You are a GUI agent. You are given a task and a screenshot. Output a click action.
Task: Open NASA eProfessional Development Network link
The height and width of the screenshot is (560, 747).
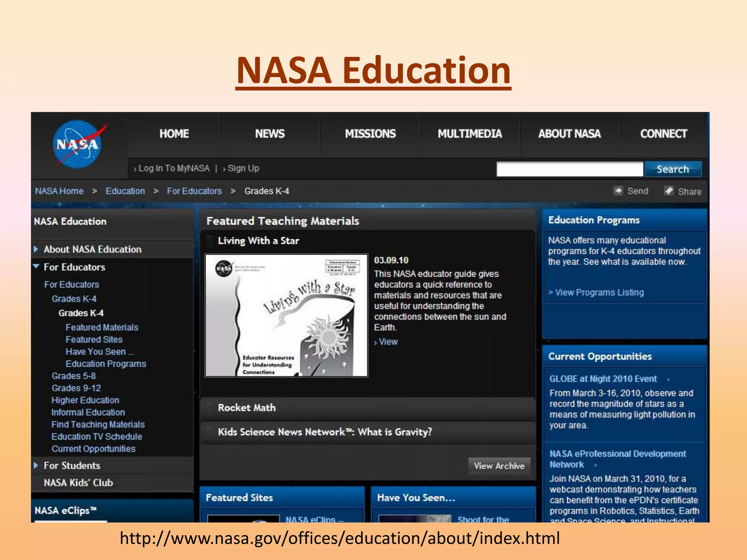(x=618, y=459)
